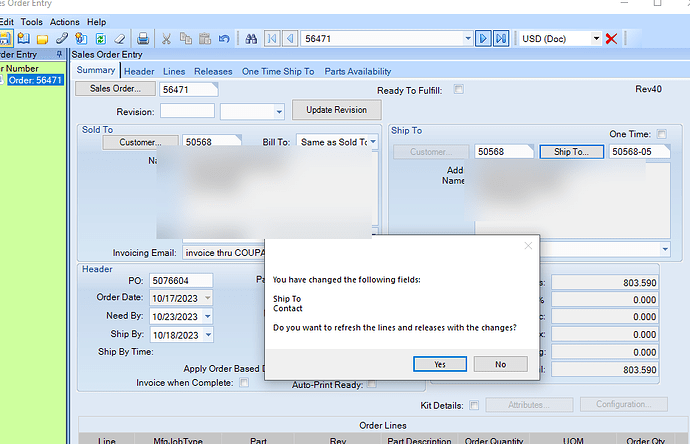
Task: Open the Bill To dropdown
Action: click(373, 142)
